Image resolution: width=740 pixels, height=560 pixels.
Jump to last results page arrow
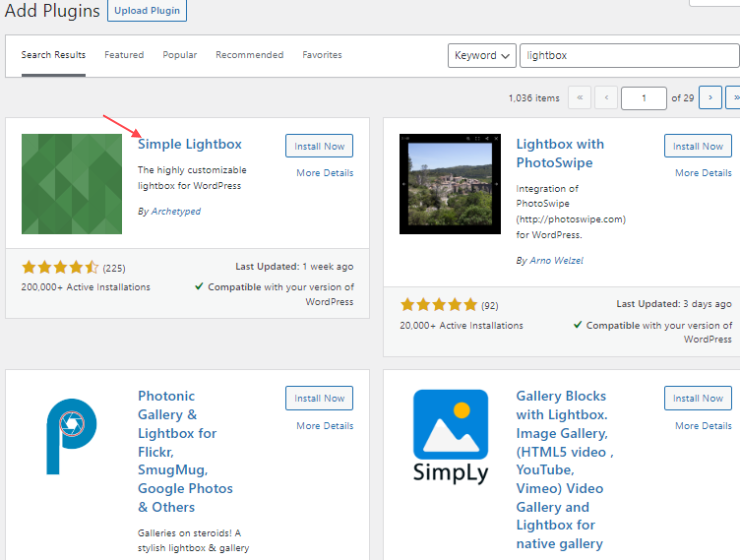[x=733, y=98]
